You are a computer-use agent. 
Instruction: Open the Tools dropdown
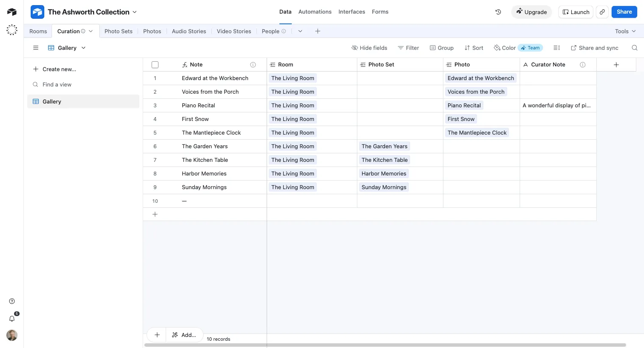(625, 31)
